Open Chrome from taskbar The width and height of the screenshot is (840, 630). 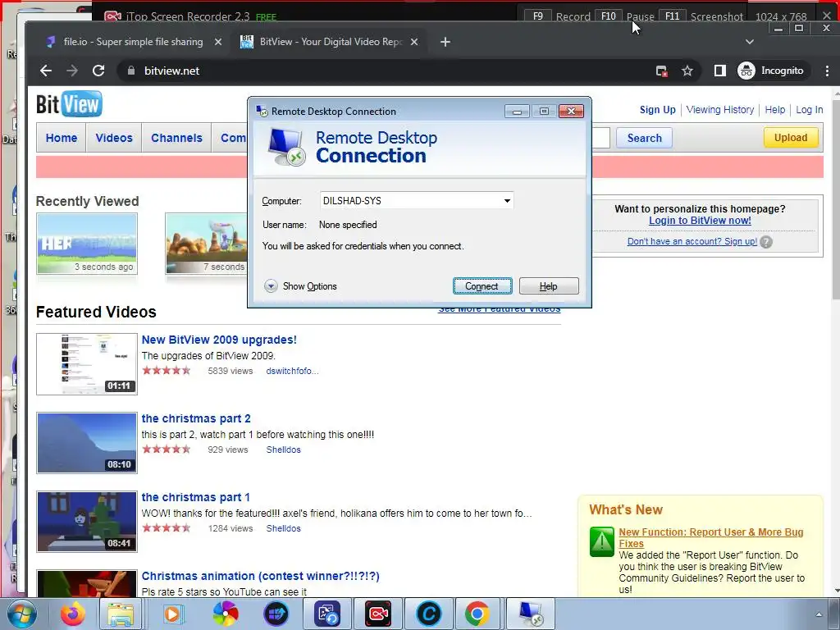(x=477, y=614)
